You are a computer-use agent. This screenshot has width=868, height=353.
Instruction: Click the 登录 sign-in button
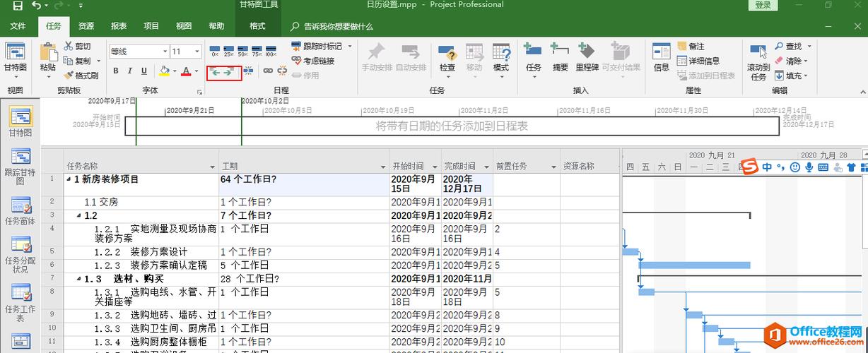coord(763,6)
